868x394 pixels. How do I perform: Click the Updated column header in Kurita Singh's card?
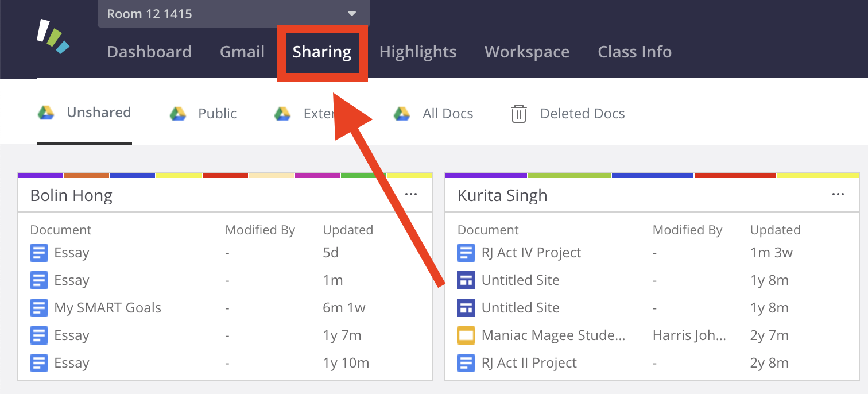point(776,230)
